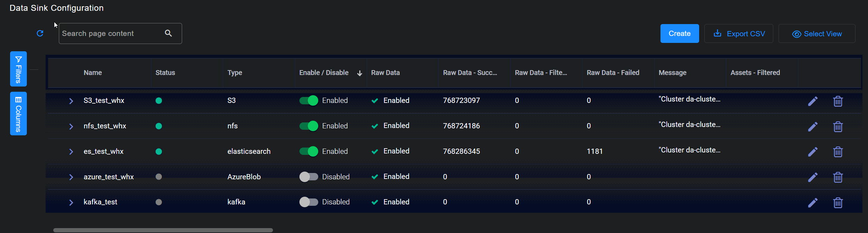Enable the azure_test_whx sink toggle
This screenshot has width=868, height=233.
[x=309, y=177]
